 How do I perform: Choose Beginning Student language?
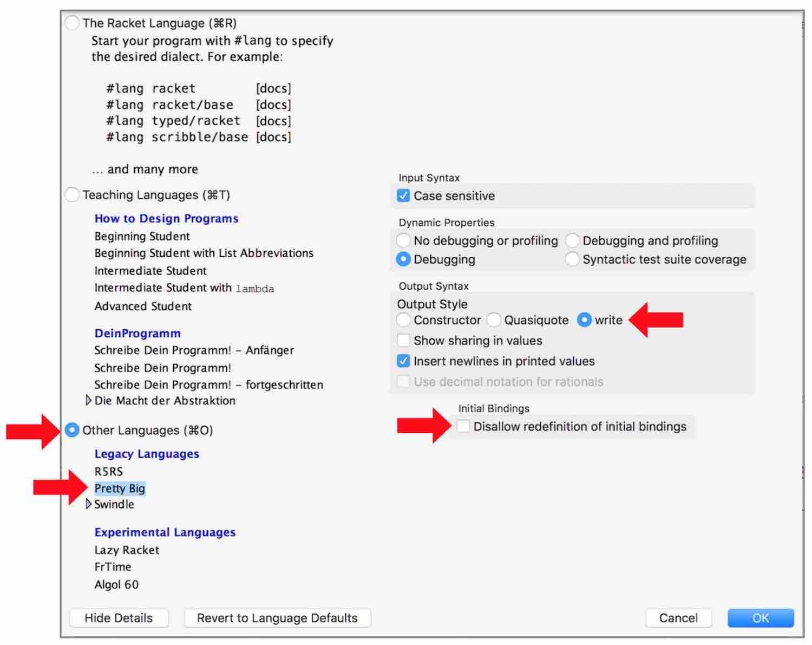[142, 237]
